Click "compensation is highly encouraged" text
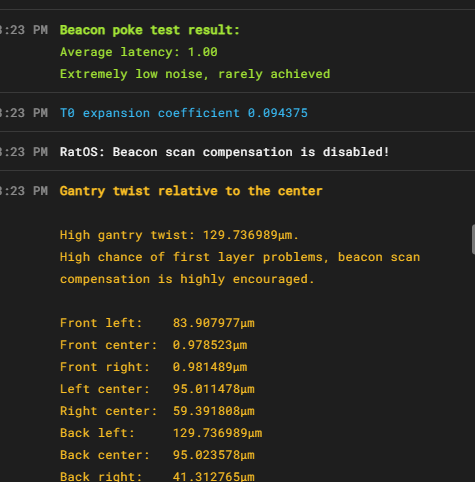 (187, 279)
